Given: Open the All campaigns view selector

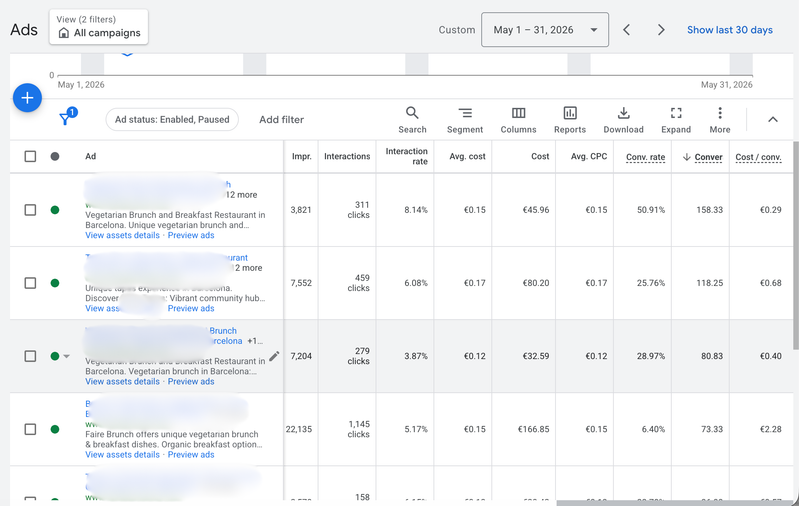Looking at the screenshot, I should (99, 27).
